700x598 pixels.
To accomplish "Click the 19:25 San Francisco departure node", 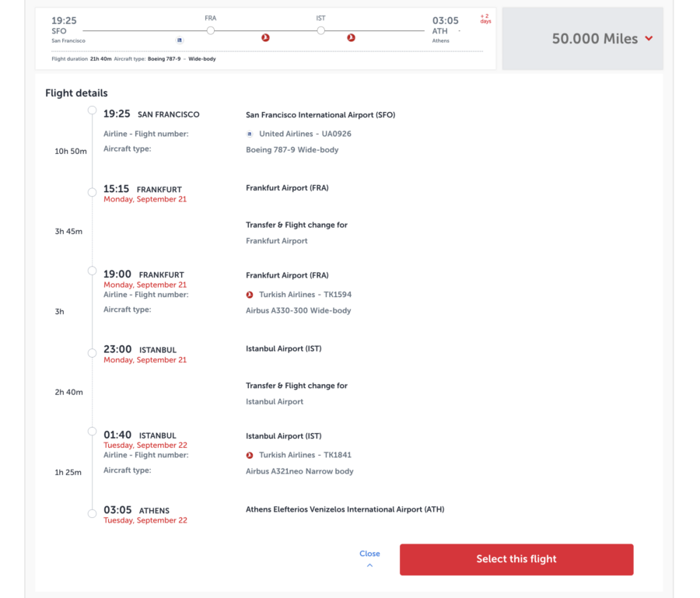I will click(x=92, y=110).
